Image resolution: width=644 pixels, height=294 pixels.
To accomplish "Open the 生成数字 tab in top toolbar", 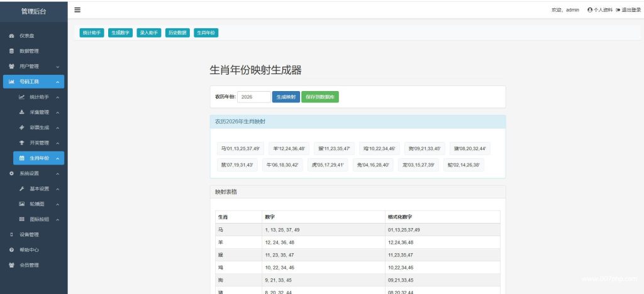I will click(x=120, y=33).
